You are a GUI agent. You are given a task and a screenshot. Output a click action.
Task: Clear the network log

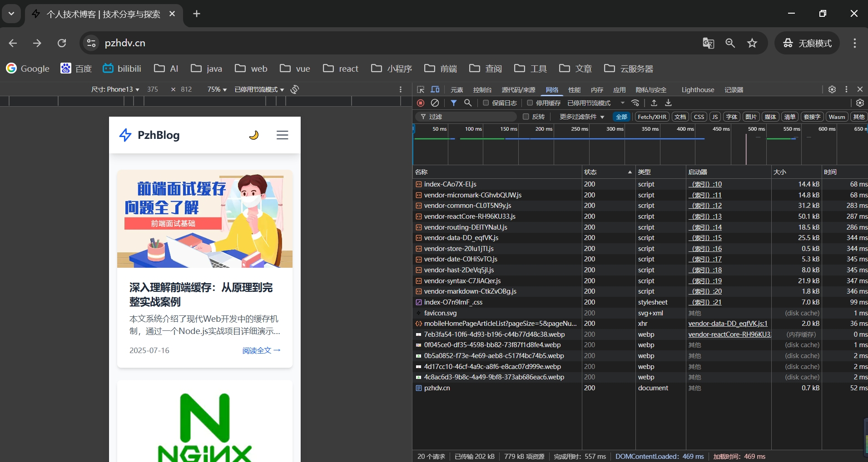[x=435, y=103]
